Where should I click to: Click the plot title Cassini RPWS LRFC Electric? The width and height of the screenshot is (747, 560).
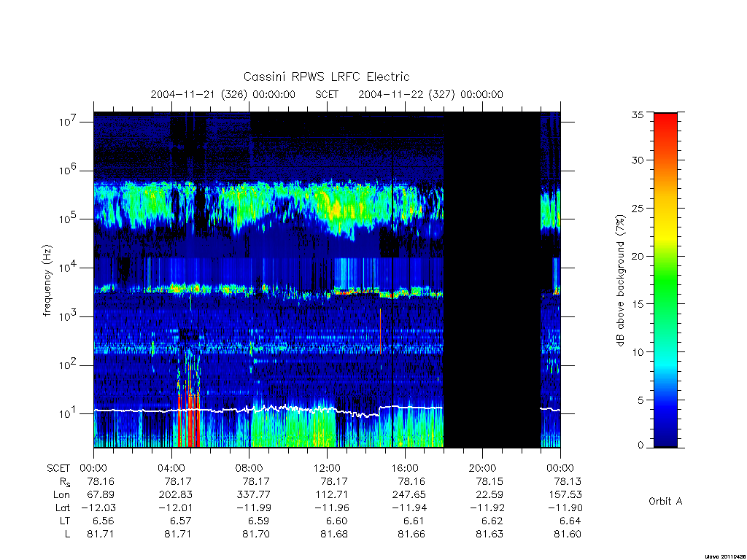click(x=326, y=77)
